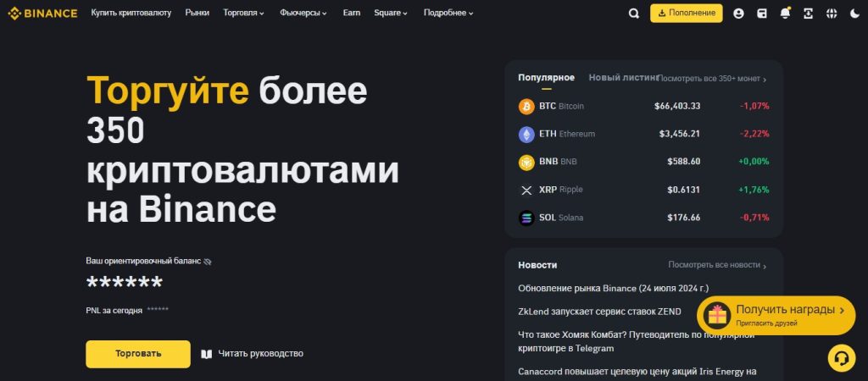Open news about Хомяк Комбат guide

point(637,341)
